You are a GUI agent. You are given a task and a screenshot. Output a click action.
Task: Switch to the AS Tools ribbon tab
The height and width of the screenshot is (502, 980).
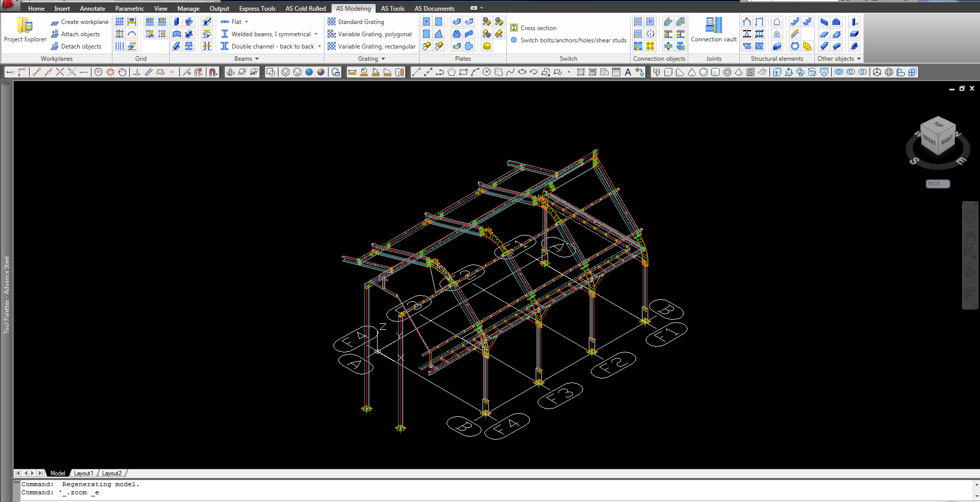pyautogui.click(x=392, y=9)
